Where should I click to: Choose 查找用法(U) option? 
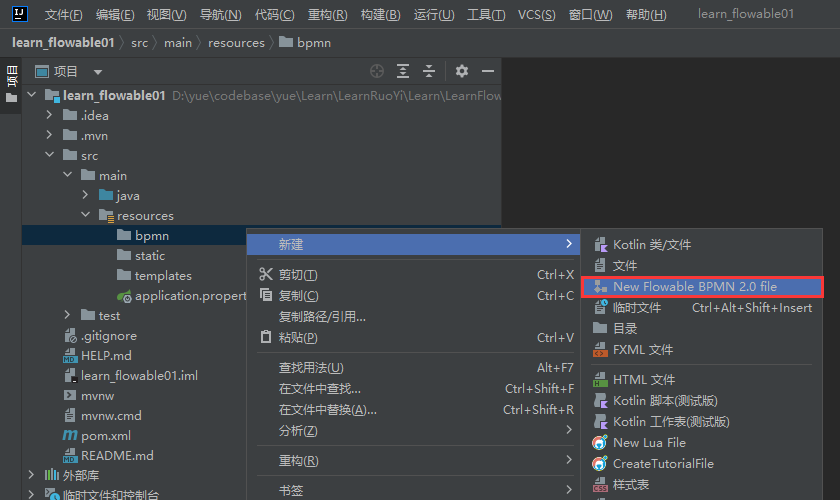413,368
